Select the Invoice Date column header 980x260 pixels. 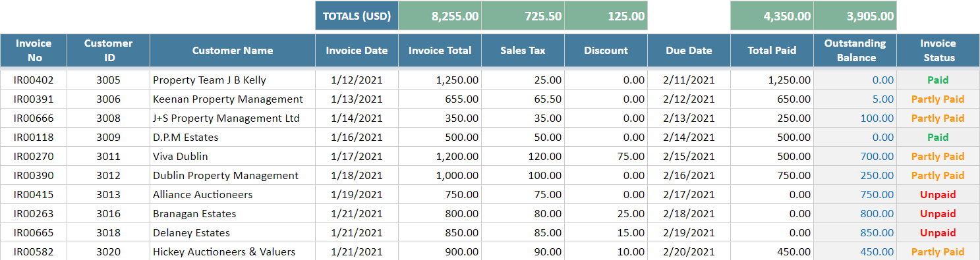(357, 51)
